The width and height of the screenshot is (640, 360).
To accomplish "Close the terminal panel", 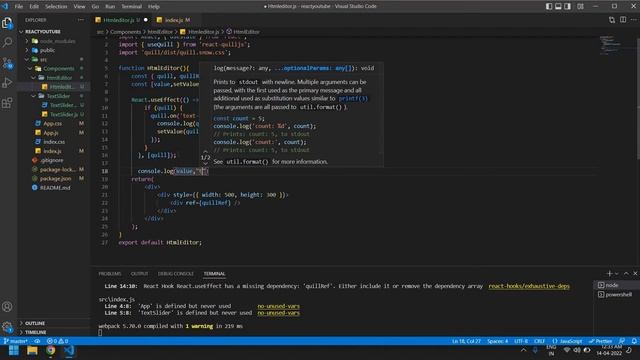I will coord(635,273).
